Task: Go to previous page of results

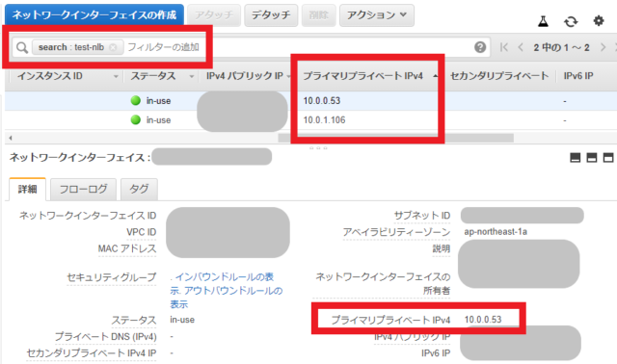Action: (521, 47)
